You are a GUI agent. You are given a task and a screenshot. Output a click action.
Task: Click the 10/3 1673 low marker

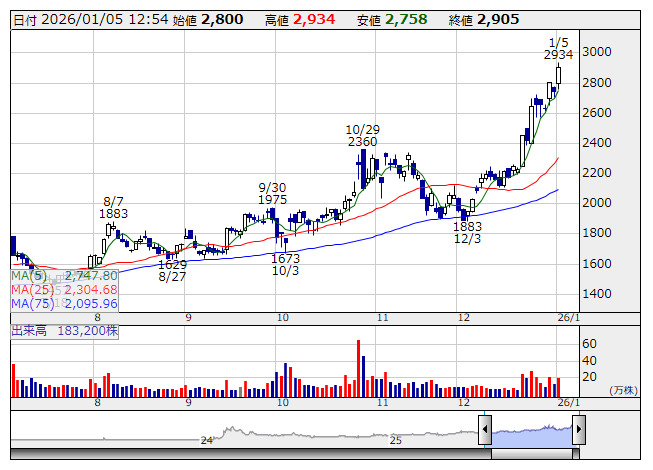click(x=285, y=264)
